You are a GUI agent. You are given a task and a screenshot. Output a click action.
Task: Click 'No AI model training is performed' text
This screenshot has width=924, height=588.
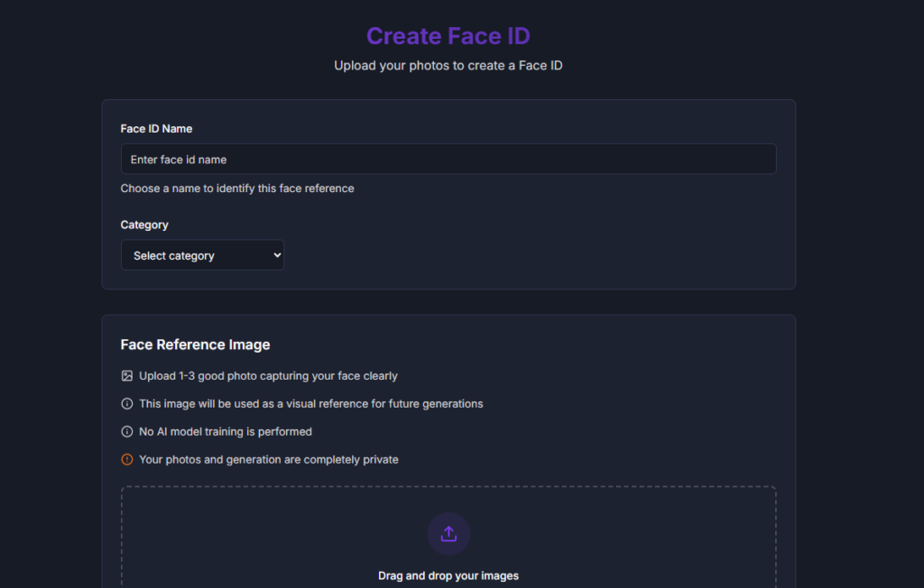click(x=226, y=432)
